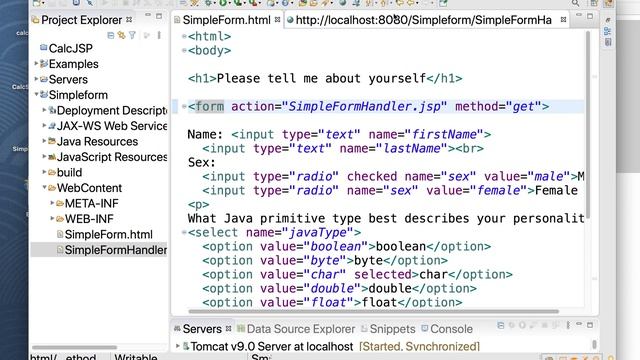Open Project Explorer view menu
The width and height of the screenshot is (640, 360).
pyautogui.click(x=159, y=36)
